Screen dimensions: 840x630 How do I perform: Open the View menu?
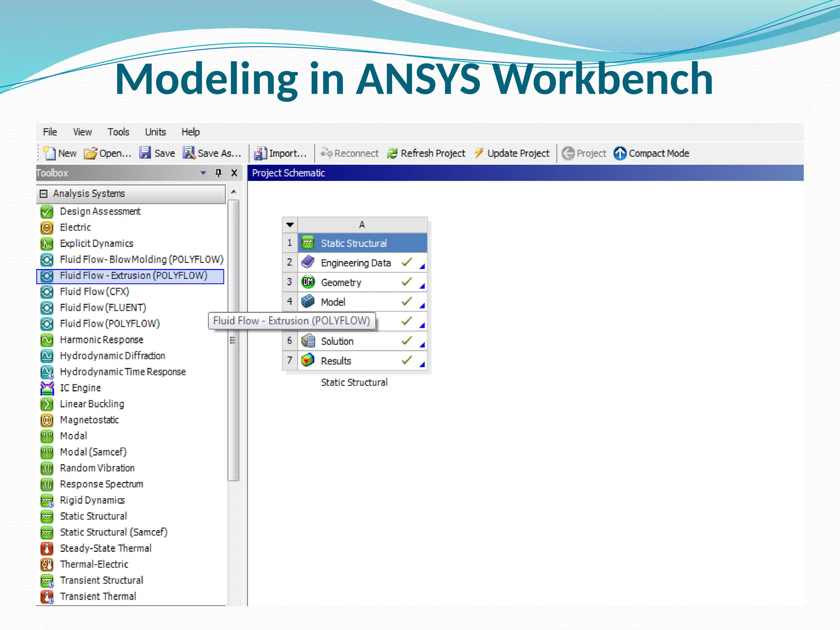82,132
